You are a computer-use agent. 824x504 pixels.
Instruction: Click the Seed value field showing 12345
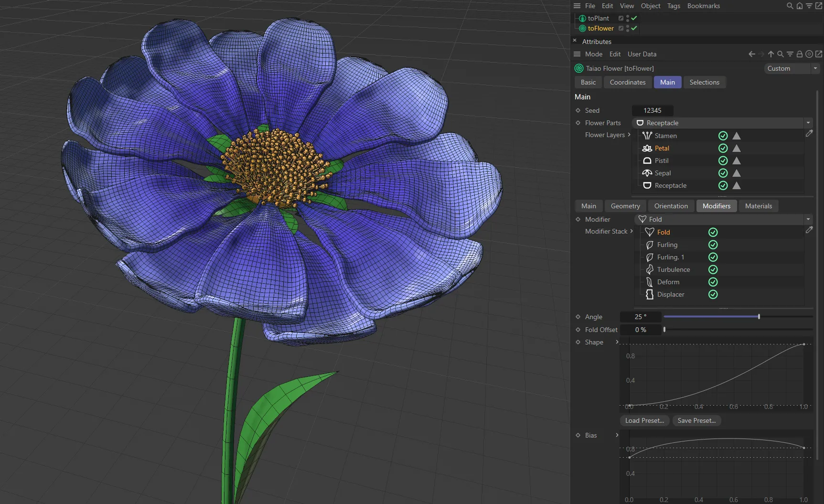(x=653, y=110)
